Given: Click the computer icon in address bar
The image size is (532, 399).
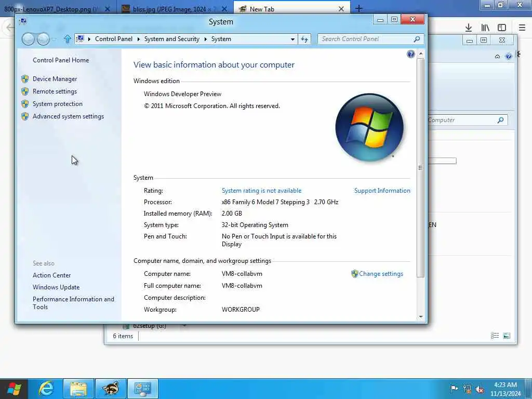Looking at the screenshot, I should [79, 38].
